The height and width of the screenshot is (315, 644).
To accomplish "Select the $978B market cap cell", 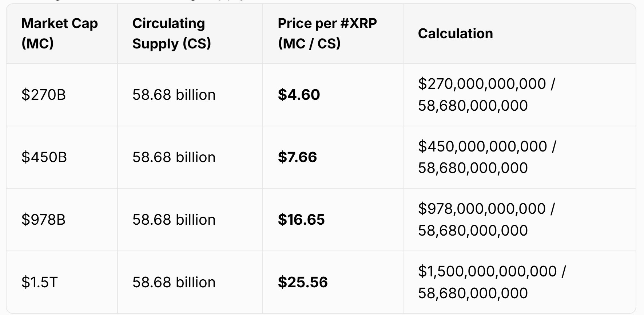I will coord(44,220).
